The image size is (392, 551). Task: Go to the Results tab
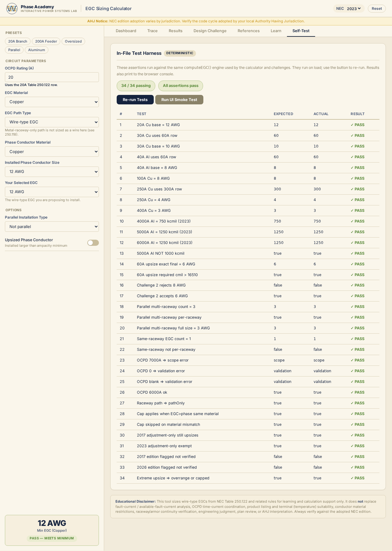(x=175, y=31)
